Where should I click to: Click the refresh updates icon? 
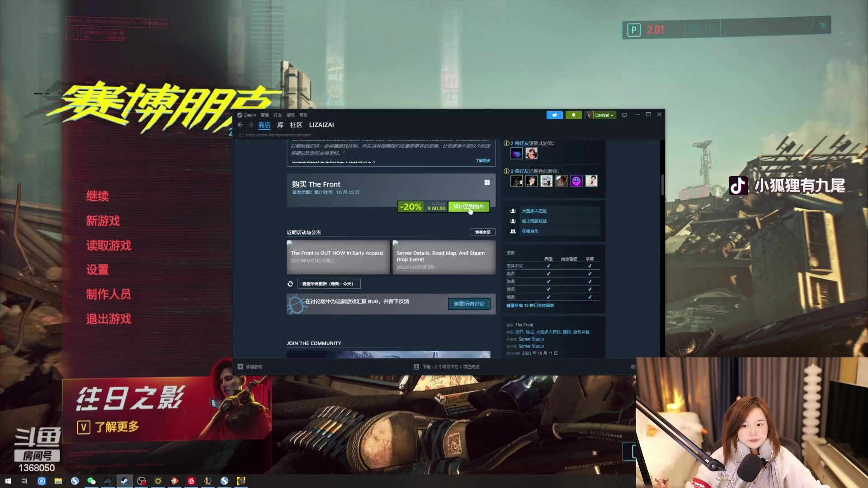tap(290, 284)
